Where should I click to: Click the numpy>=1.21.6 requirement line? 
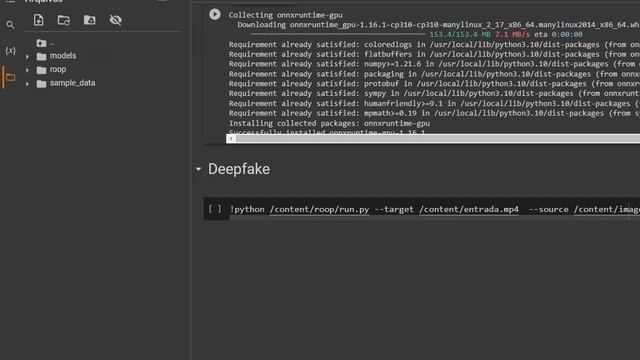coord(434,64)
